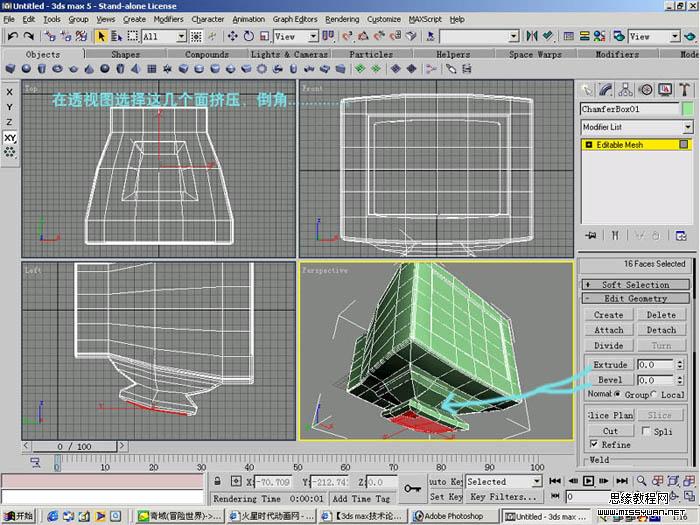Expand the Soft Selection rollout
This screenshot has width=700, height=525.
pos(636,284)
